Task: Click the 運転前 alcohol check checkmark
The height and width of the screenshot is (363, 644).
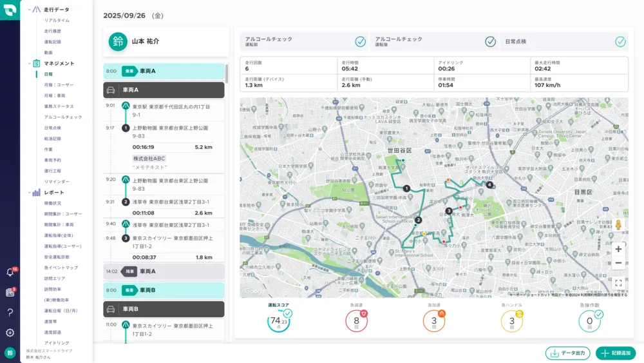Action: pos(361,42)
